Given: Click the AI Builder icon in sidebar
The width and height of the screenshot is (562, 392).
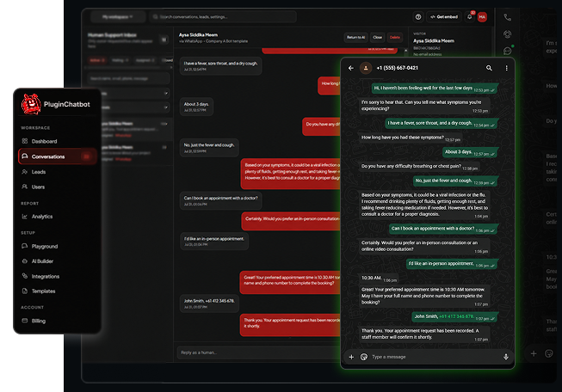Looking at the screenshot, I should 25,261.
